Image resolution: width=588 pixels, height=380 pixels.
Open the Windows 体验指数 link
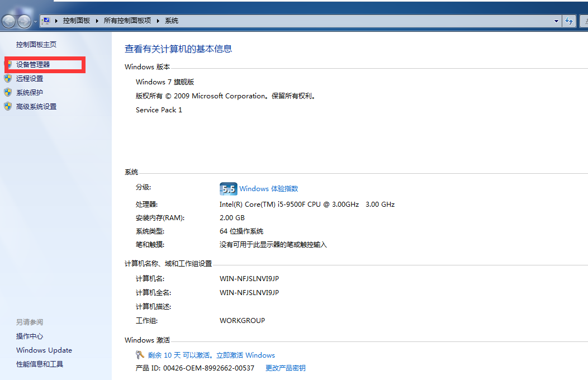(268, 189)
